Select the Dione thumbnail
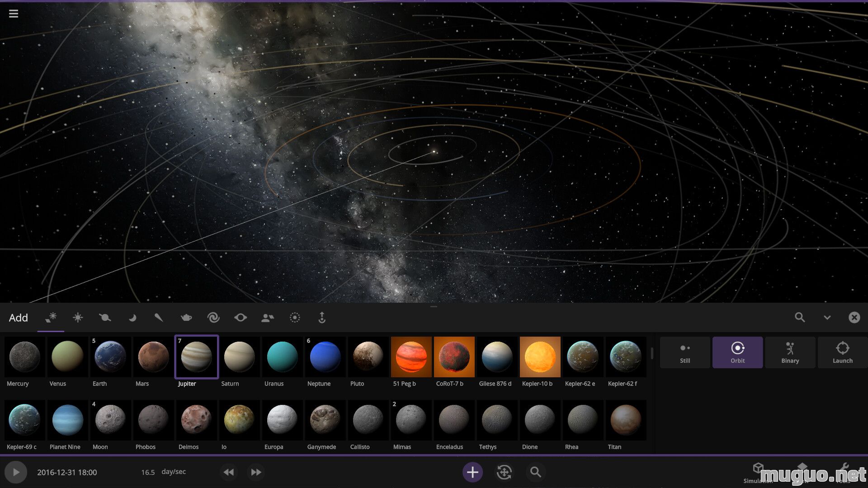 tap(540, 420)
